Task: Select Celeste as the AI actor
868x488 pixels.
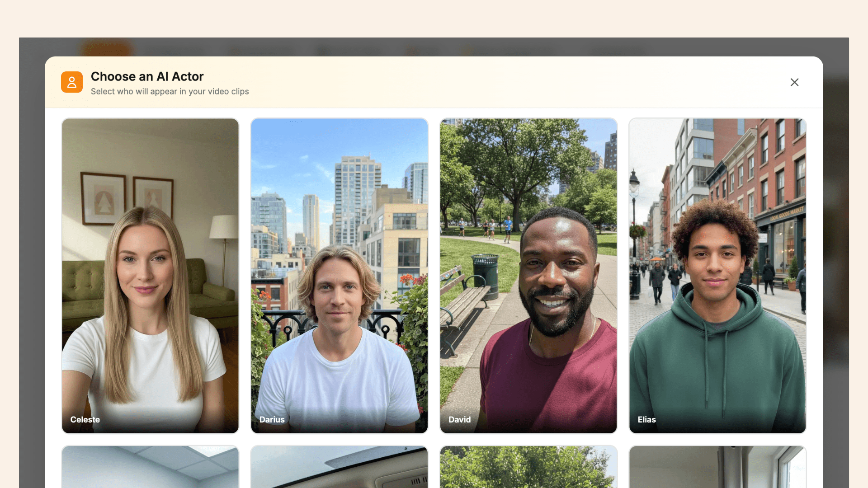Action: pos(150,276)
